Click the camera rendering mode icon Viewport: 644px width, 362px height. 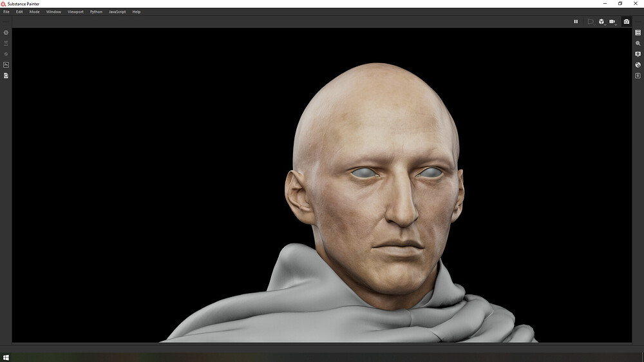click(627, 21)
